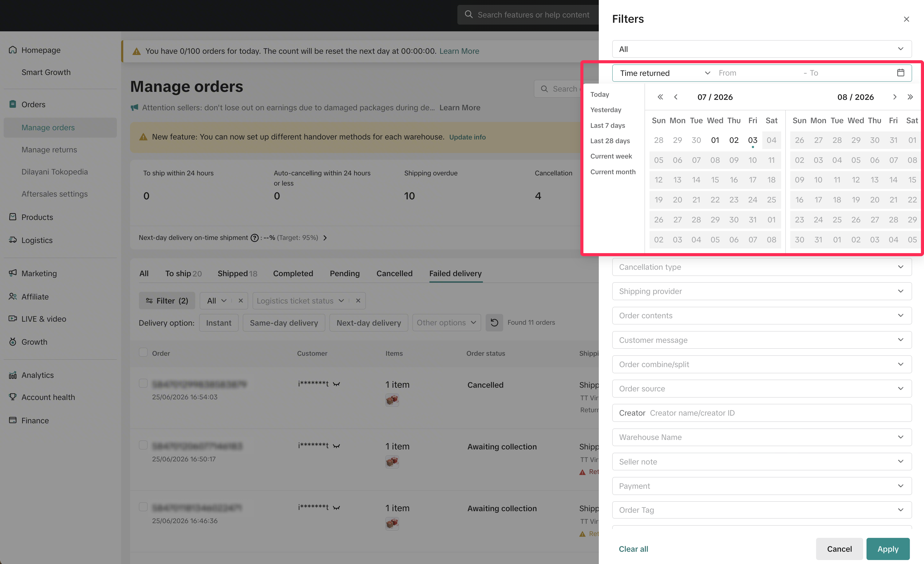Expand the Order source dropdown
The width and height of the screenshot is (924, 564).
pos(762,389)
